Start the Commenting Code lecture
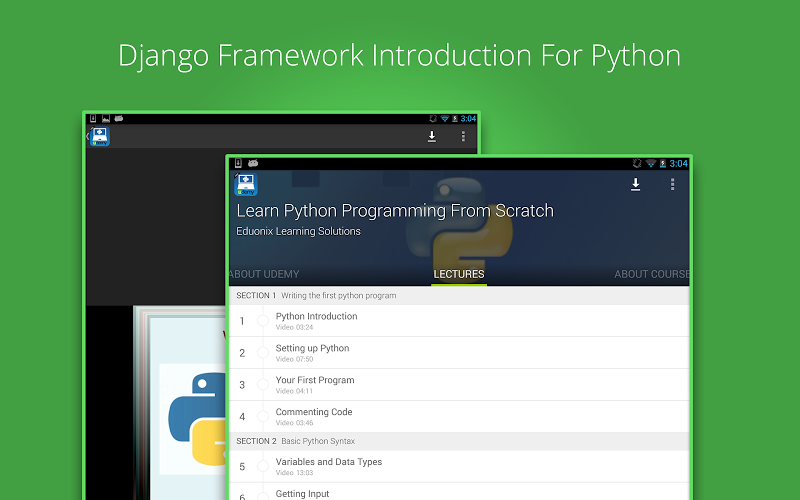The width and height of the screenshot is (800, 500). [x=314, y=416]
